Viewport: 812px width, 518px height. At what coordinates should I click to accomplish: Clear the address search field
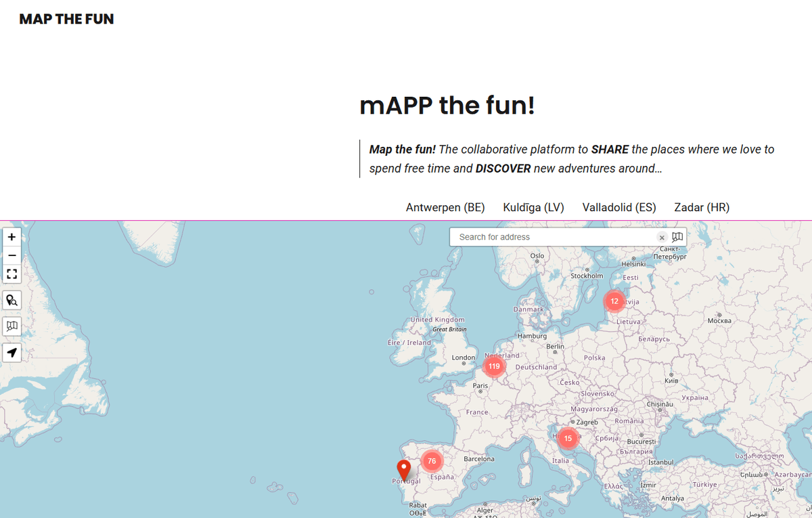662,238
